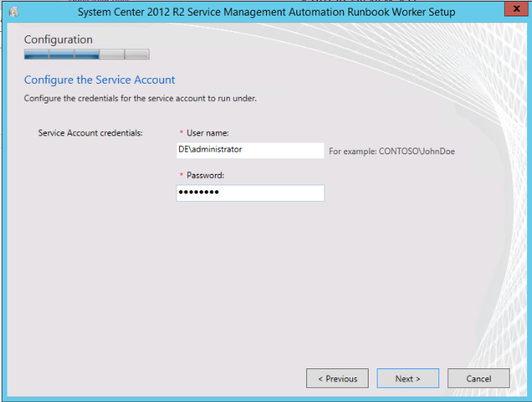Image resolution: width=532 pixels, height=402 pixels.
Task: Click the Service Account credentials label
Action: pyautogui.click(x=90, y=132)
